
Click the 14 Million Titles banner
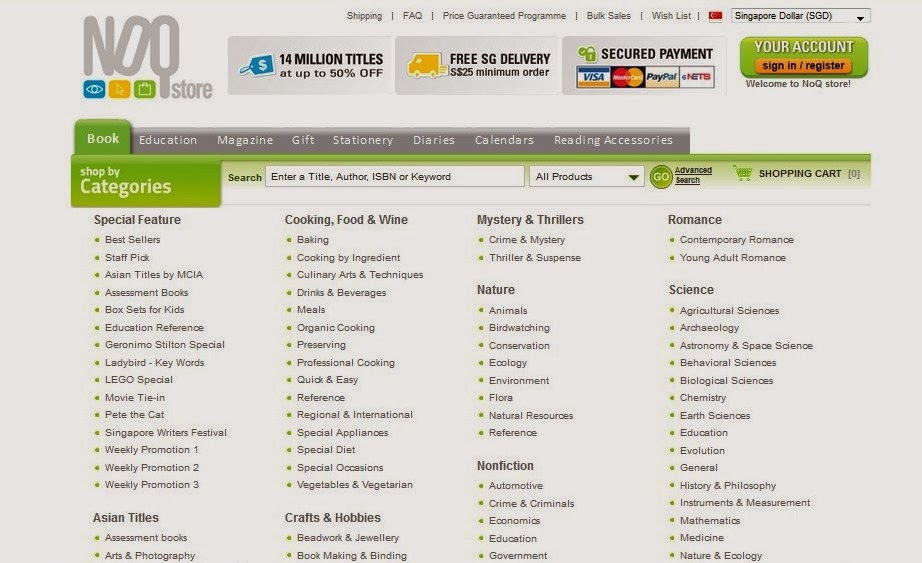310,65
